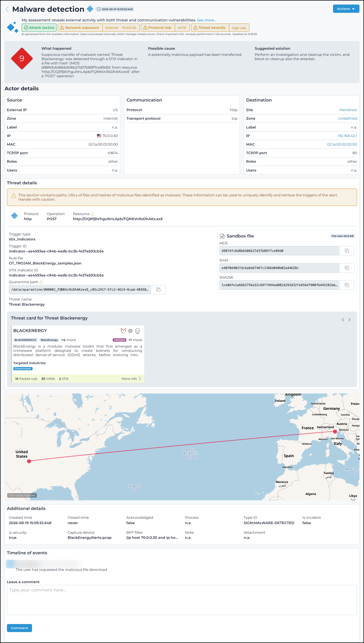
Task: Click the Government industry tag
Action: click(23, 369)
